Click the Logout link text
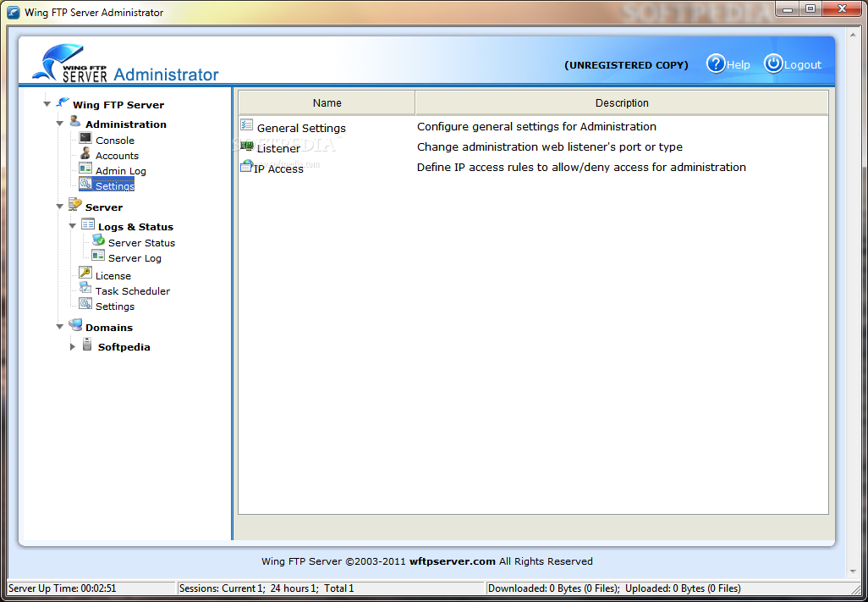This screenshot has height=602, width=868. click(x=803, y=65)
